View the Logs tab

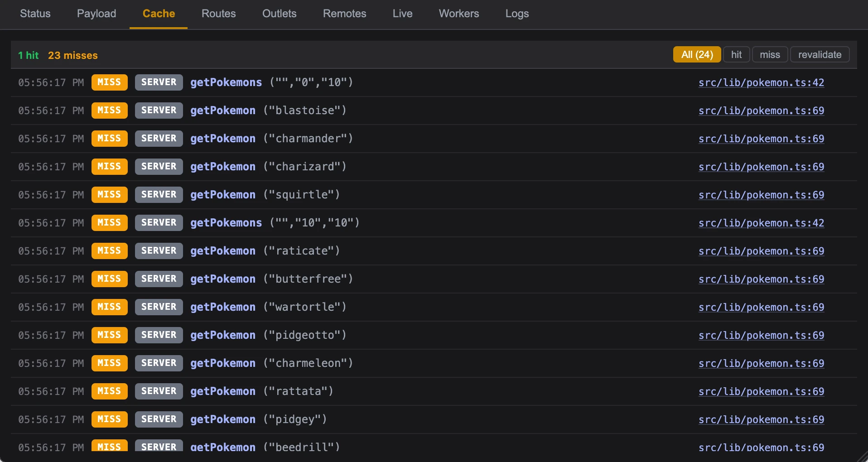[x=517, y=14]
